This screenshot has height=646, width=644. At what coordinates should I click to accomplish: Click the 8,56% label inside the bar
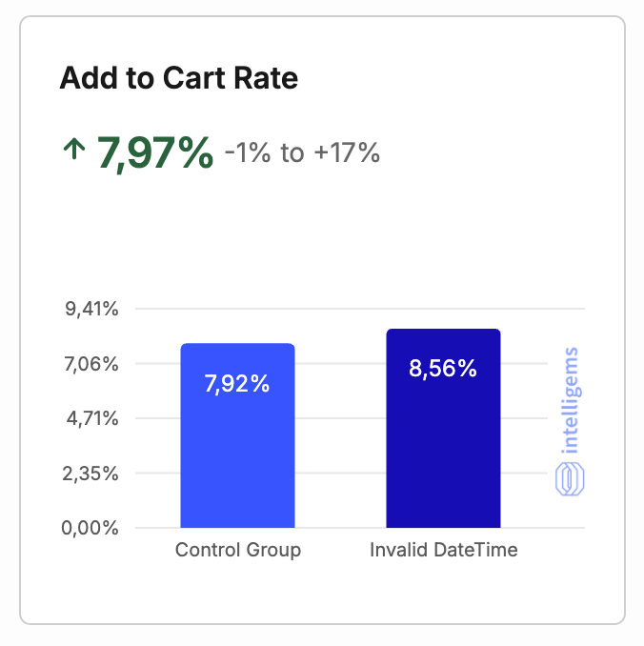click(443, 369)
